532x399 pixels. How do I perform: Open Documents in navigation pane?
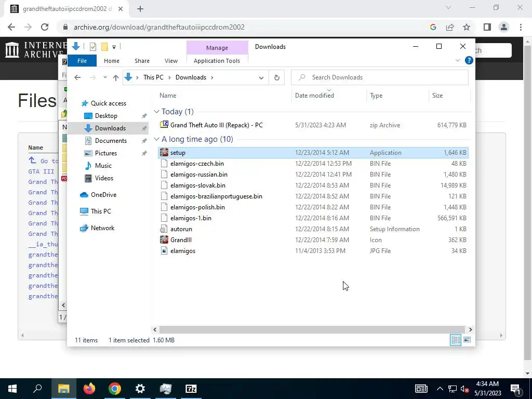tap(111, 140)
